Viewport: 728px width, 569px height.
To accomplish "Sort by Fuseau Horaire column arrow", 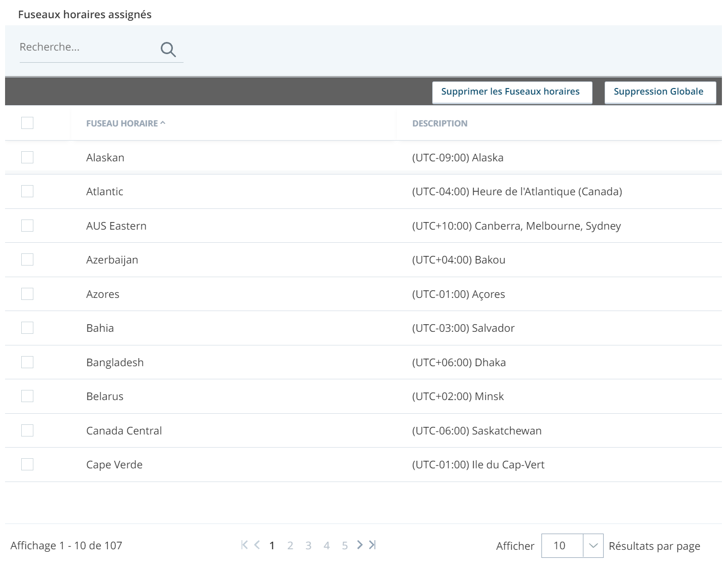I will pyautogui.click(x=163, y=123).
